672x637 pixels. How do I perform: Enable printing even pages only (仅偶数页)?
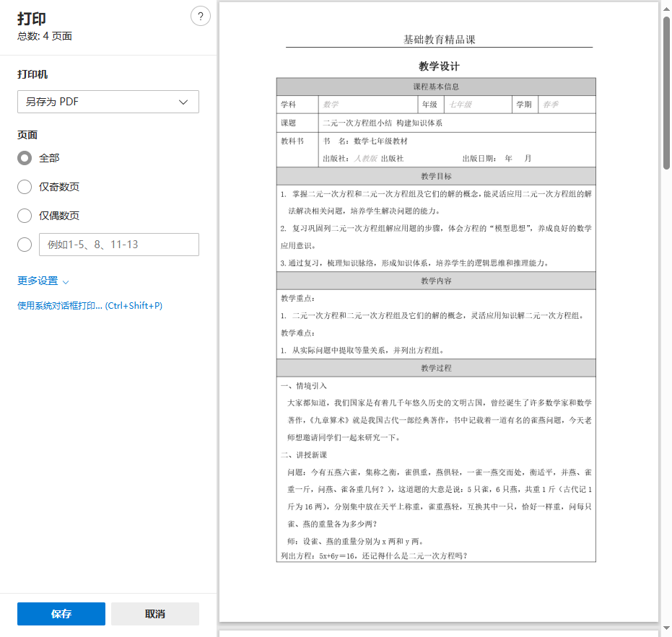[25, 216]
